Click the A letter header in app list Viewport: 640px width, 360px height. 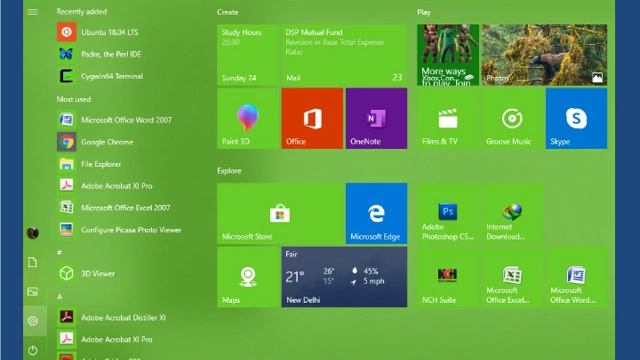(x=60, y=296)
